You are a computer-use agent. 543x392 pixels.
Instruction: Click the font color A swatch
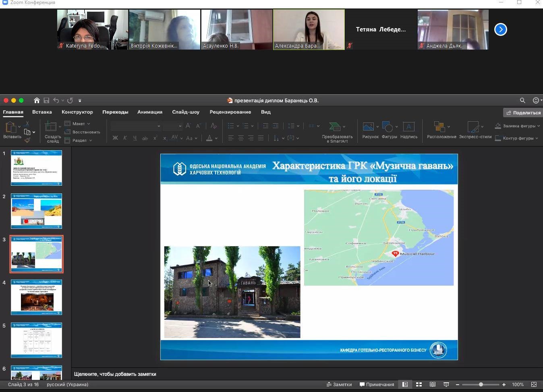click(x=209, y=138)
